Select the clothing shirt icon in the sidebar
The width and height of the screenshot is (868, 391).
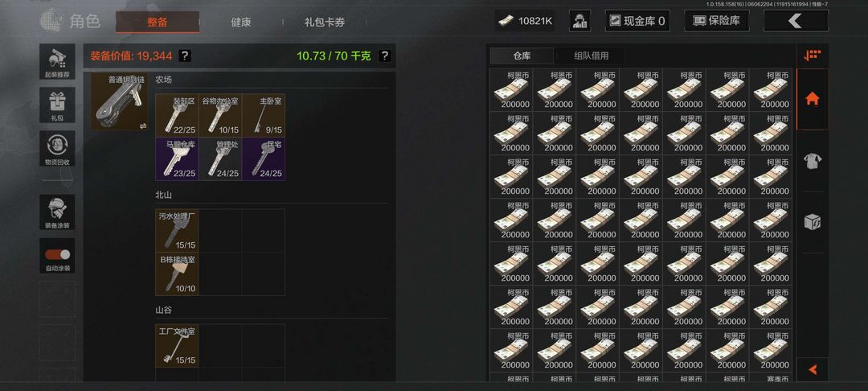click(x=812, y=161)
